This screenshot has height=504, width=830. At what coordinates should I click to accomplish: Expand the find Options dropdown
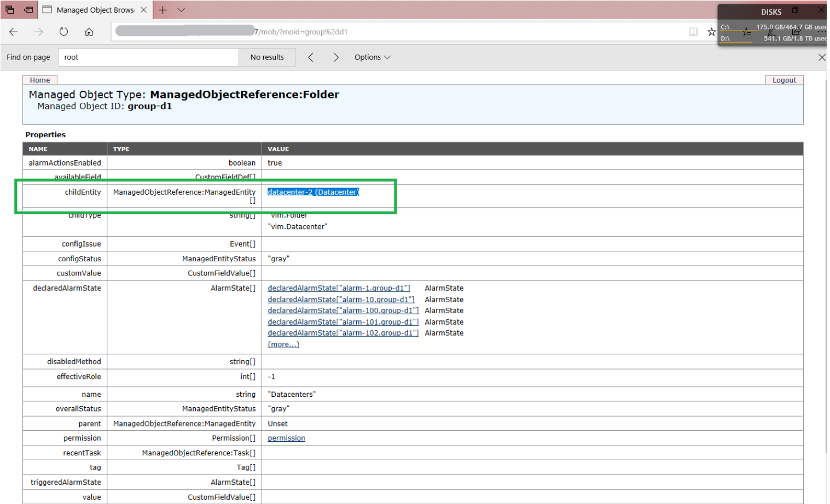tap(372, 57)
